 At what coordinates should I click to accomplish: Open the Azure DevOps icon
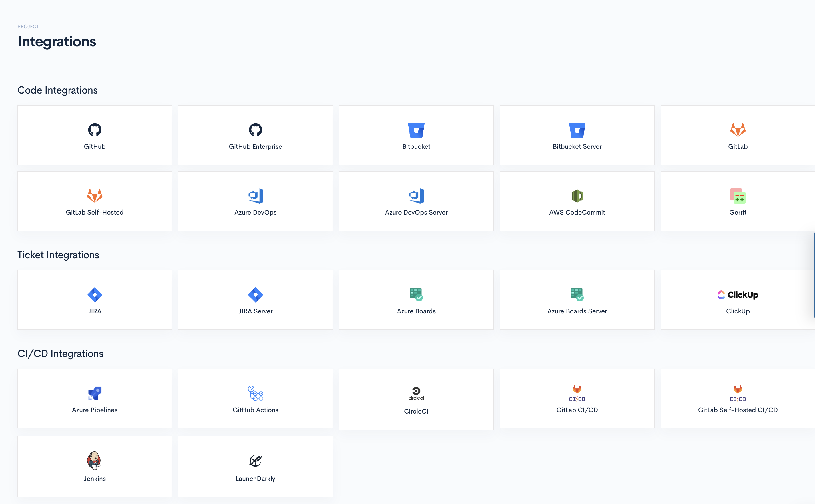click(x=256, y=196)
